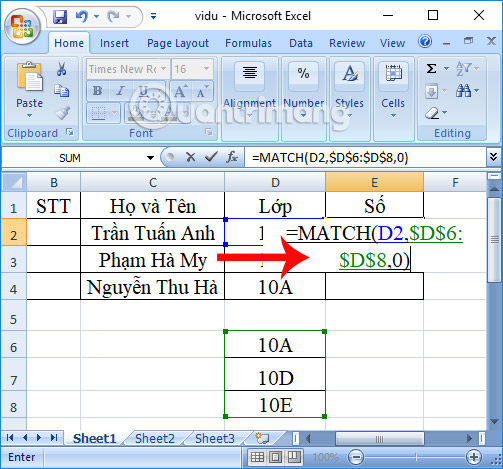
Task: Click the AutoSum sigma icon
Action: pyautogui.click(x=432, y=69)
